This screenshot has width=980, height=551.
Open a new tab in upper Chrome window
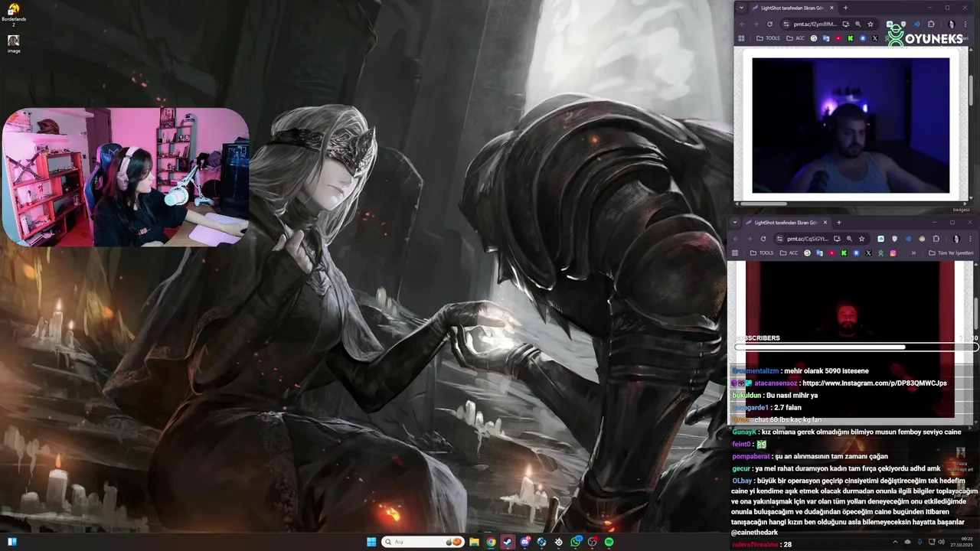[845, 8]
